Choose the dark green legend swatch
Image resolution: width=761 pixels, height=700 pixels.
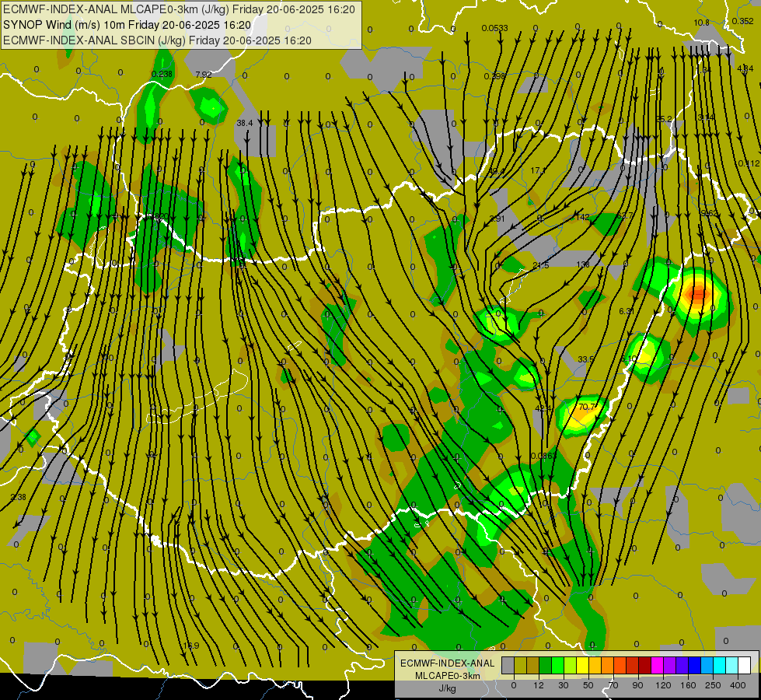[x=545, y=665]
